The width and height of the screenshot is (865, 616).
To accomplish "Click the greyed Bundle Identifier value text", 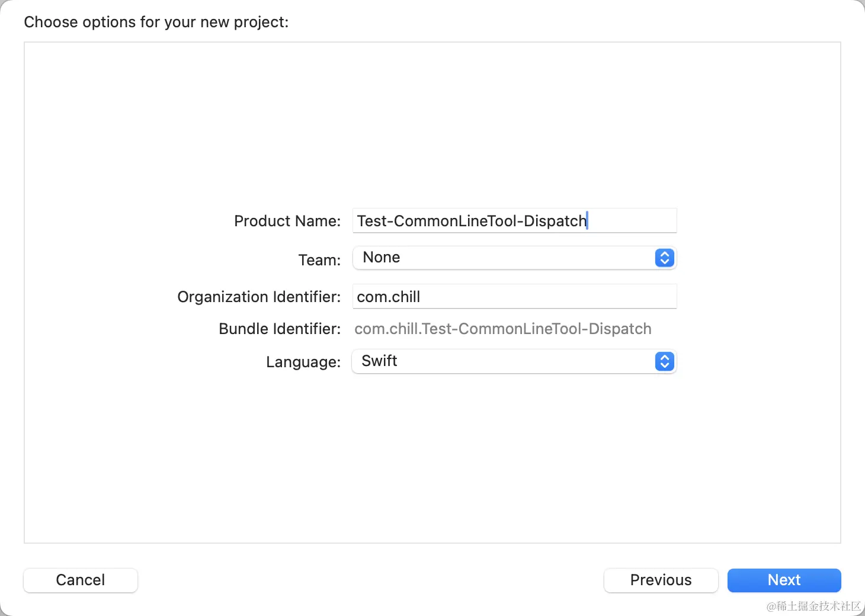I will click(x=502, y=329).
